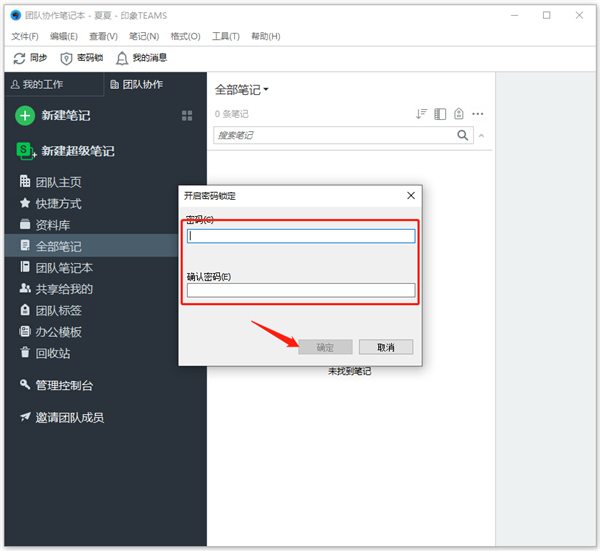Open the View (查看) menu

coord(103,36)
